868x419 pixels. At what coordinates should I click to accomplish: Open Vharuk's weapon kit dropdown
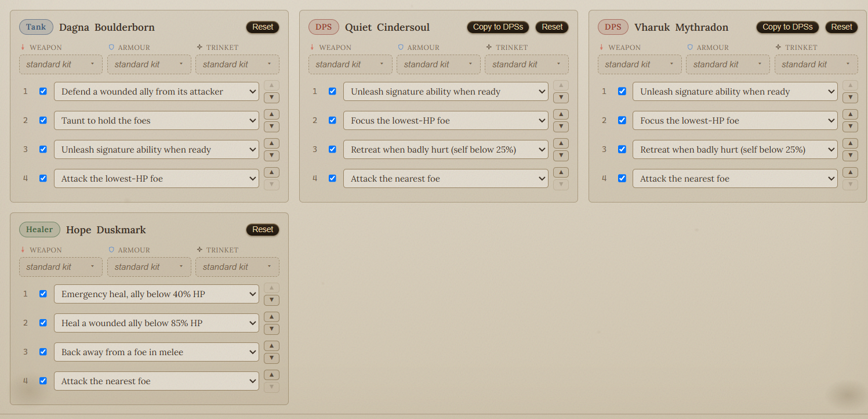pos(640,64)
